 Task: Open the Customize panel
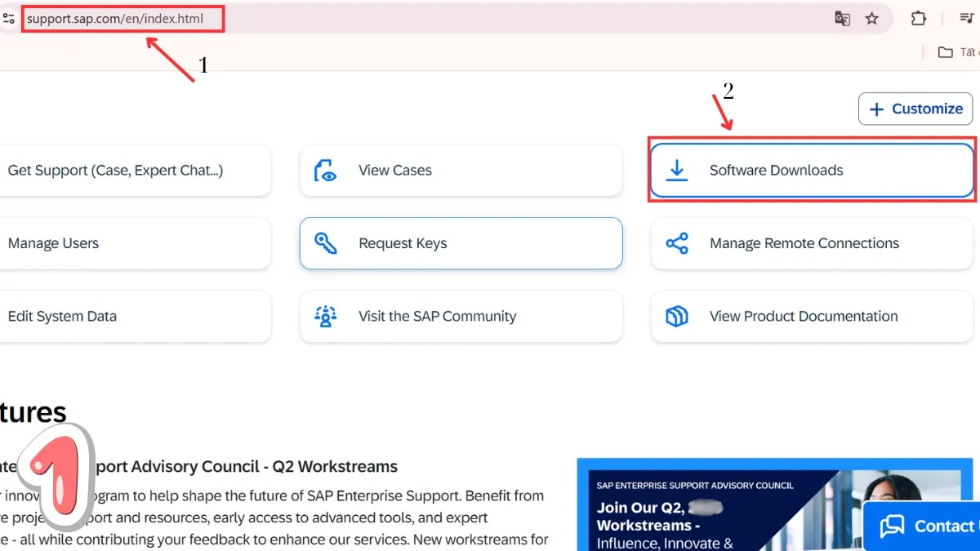point(915,109)
